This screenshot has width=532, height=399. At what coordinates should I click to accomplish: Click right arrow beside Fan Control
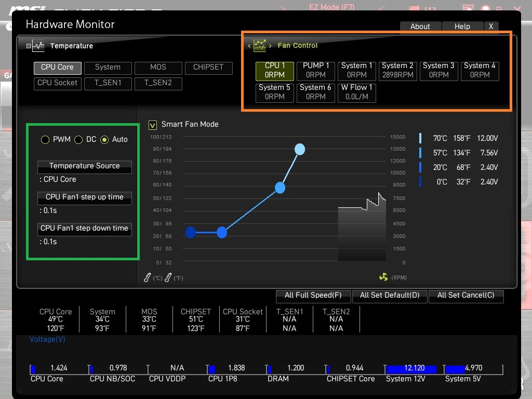pyautogui.click(x=270, y=46)
